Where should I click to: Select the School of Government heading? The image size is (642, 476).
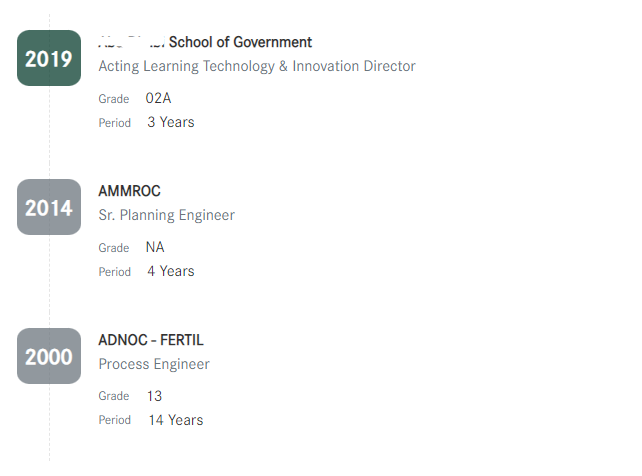click(205, 42)
